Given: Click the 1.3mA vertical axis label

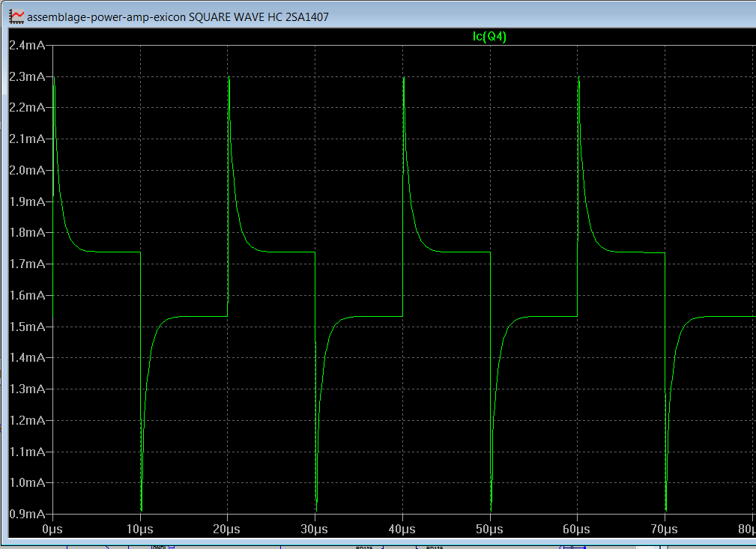Looking at the screenshot, I should pyautogui.click(x=27, y=389).
